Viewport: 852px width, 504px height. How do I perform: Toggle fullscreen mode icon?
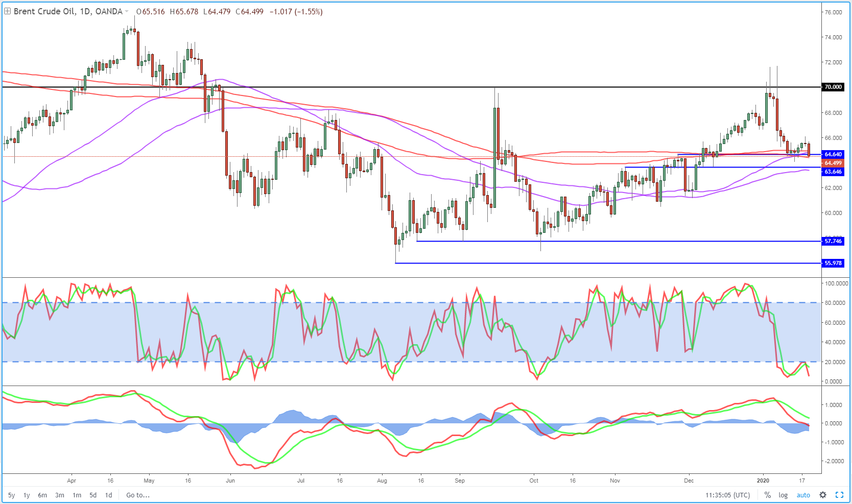coord(839,495)
